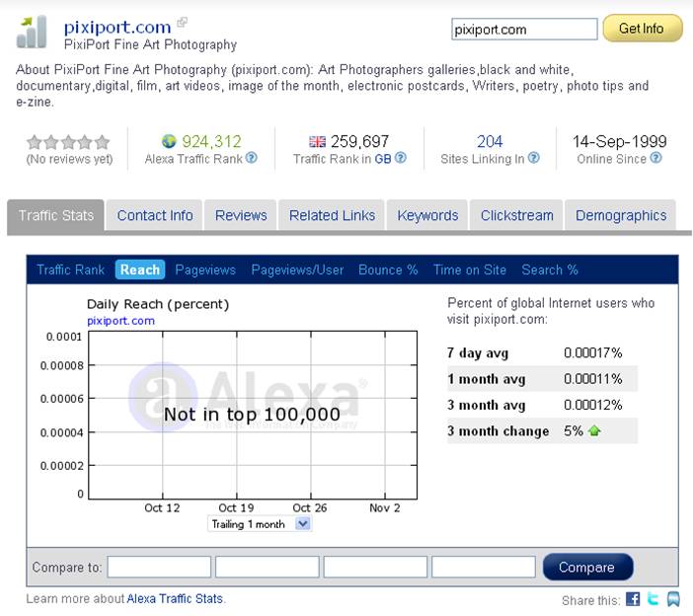Focus the pixiport.com site search field

pyautogui.click(x=524, y=30)
